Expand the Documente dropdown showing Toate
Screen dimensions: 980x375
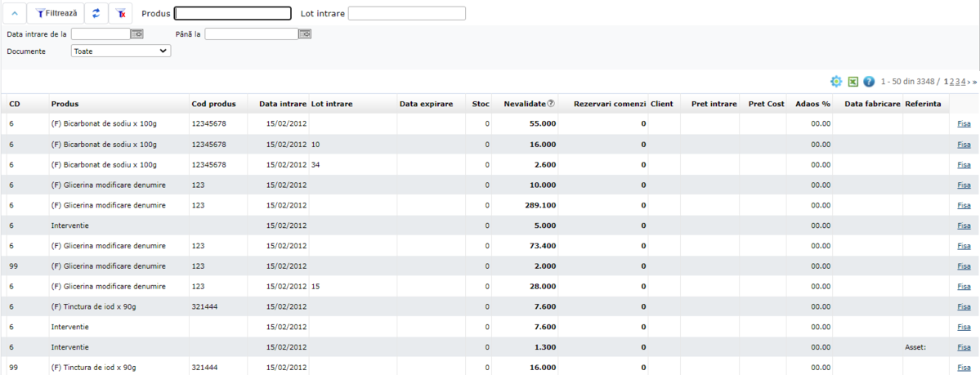tap(121, 51)
